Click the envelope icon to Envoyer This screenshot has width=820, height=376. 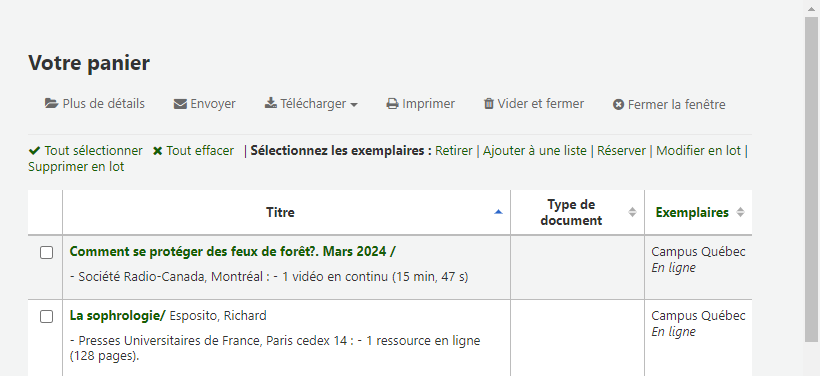[180, 104]
